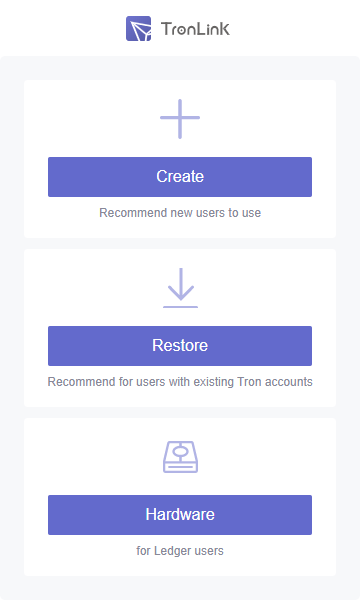Click the paper-plane shape in the TronLink logo
360x600 pixels.
[140, 31]
